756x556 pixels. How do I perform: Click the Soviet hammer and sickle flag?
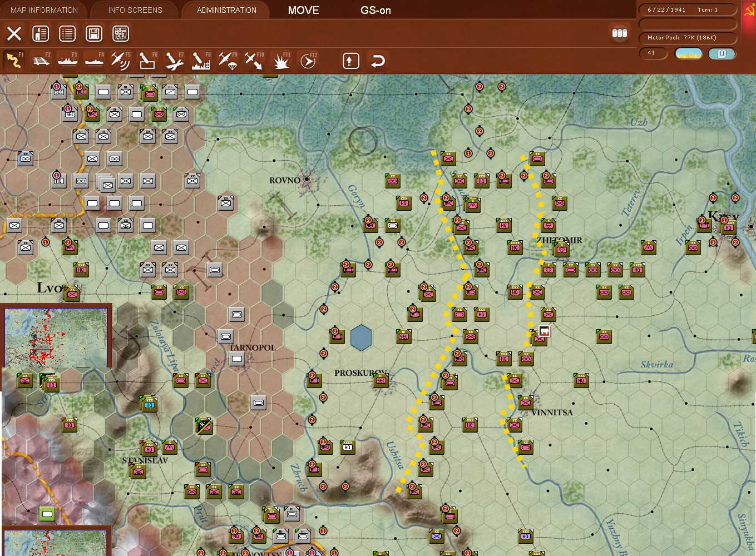tap(749, 10)
